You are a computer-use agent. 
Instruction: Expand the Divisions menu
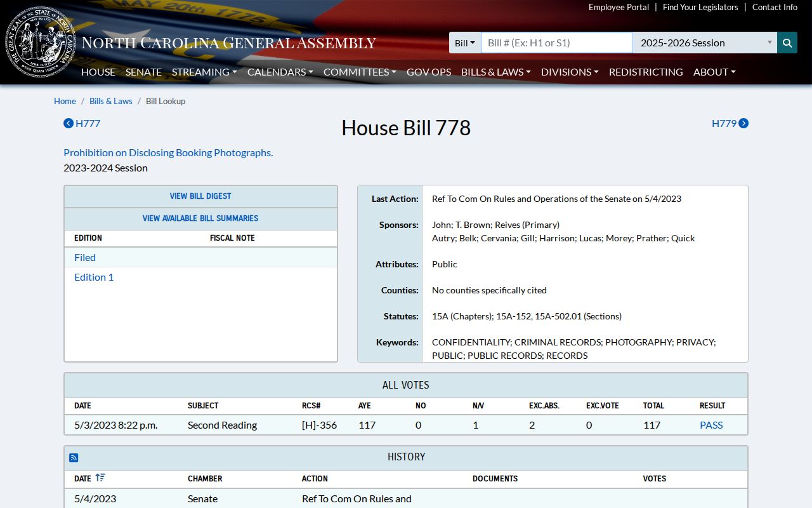point(570,72)
